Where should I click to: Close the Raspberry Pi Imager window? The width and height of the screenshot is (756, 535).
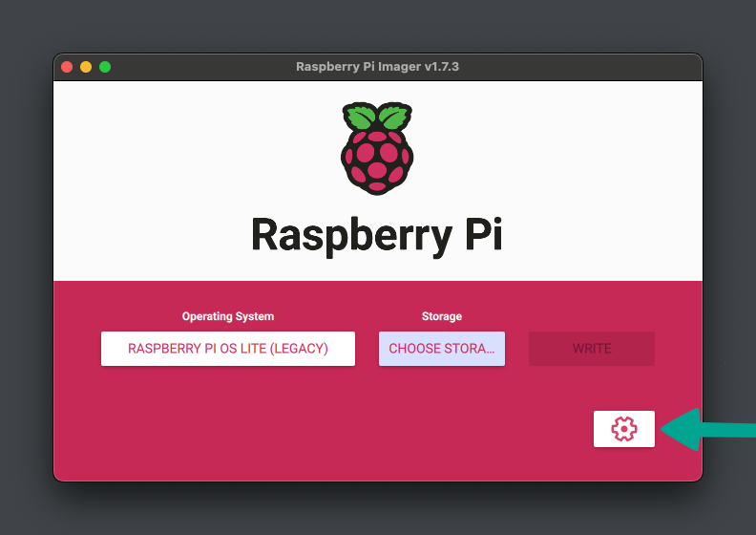tap(67, 67)
